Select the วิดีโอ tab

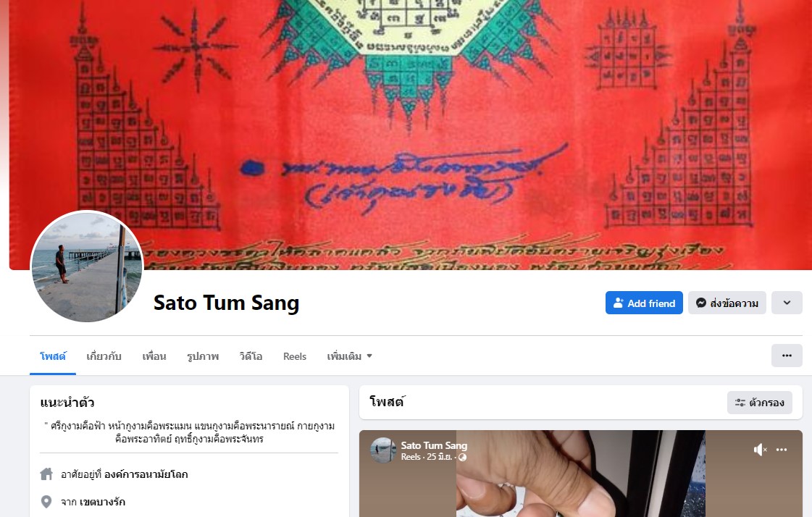(x=251, y=356)
